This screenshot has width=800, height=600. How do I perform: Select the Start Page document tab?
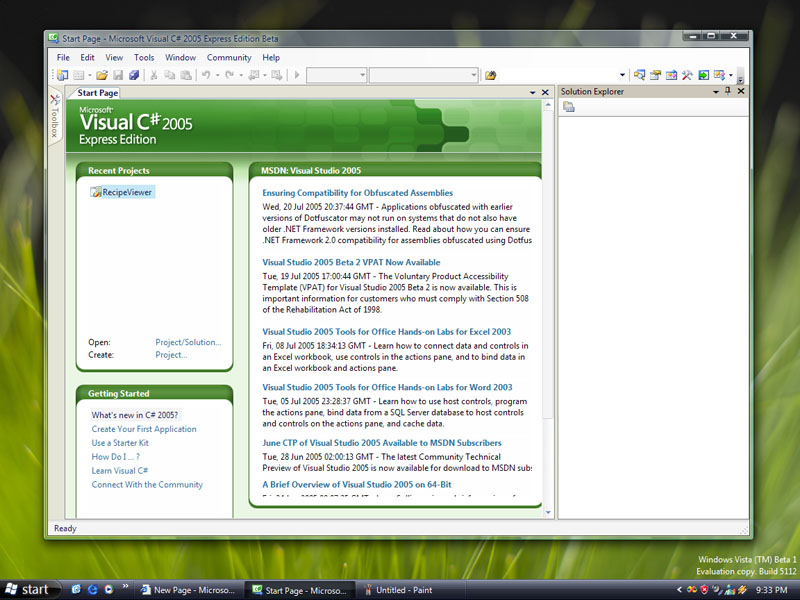pyautogui.click(x=97, y=93)
